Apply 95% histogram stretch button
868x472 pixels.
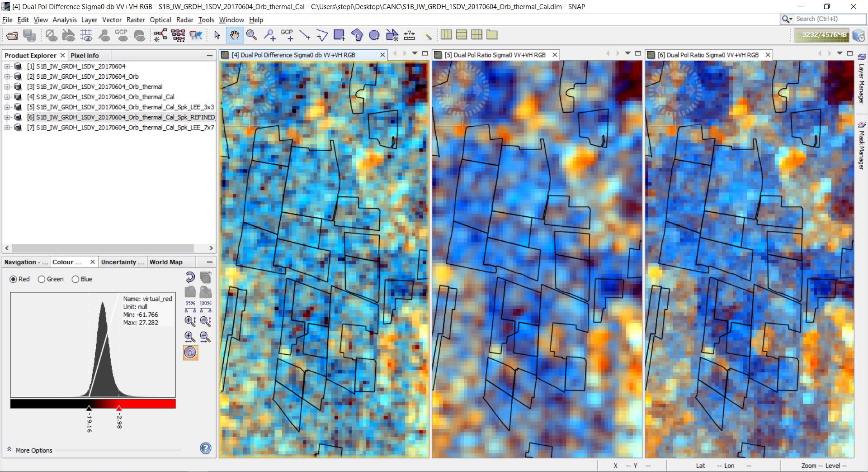coord(190,306)
